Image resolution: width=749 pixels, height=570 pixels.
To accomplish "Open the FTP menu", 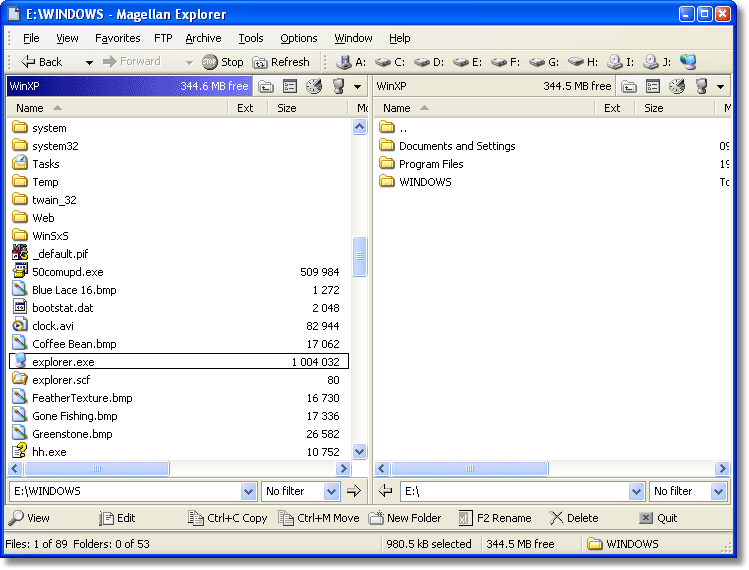I will point(163,38).
